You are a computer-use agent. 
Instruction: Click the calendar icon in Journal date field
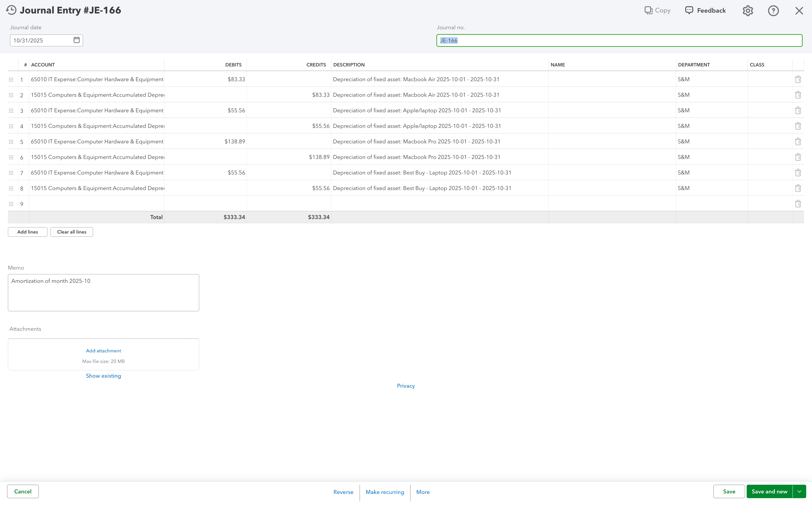(x=76, y=40)
